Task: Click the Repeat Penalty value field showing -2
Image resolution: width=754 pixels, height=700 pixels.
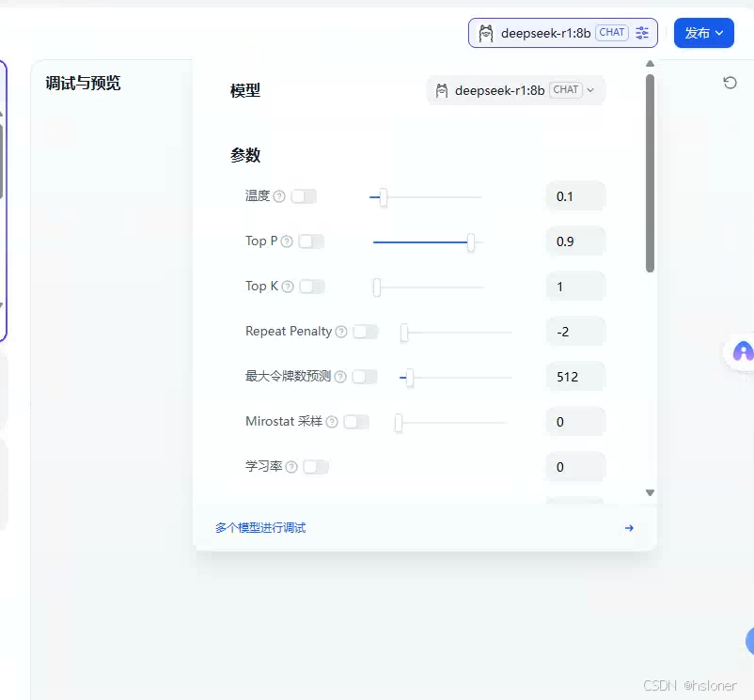Action: click(x=575, y=332)
